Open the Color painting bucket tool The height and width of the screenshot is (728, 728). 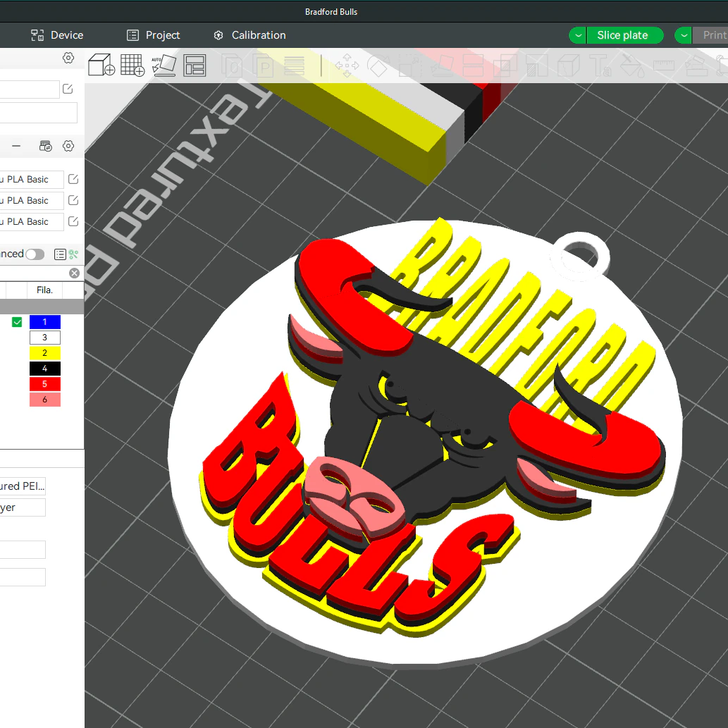[x=632, y=66]
